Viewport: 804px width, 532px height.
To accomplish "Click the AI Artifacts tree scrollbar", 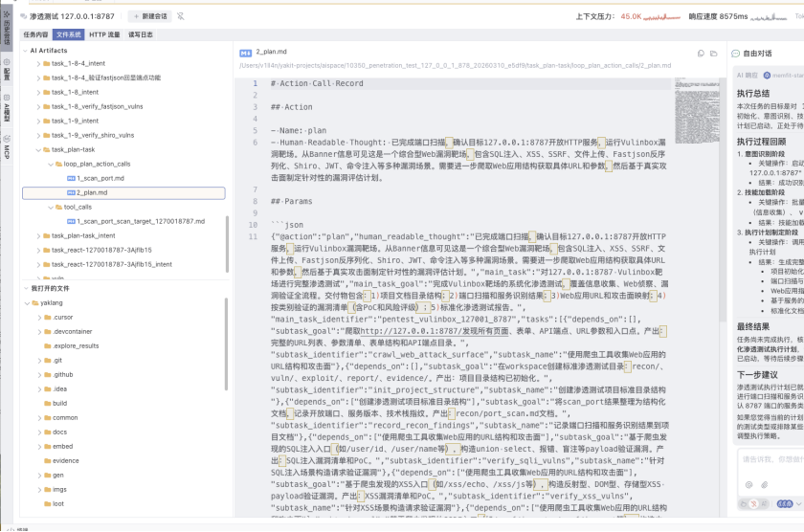I will [227, 244].
